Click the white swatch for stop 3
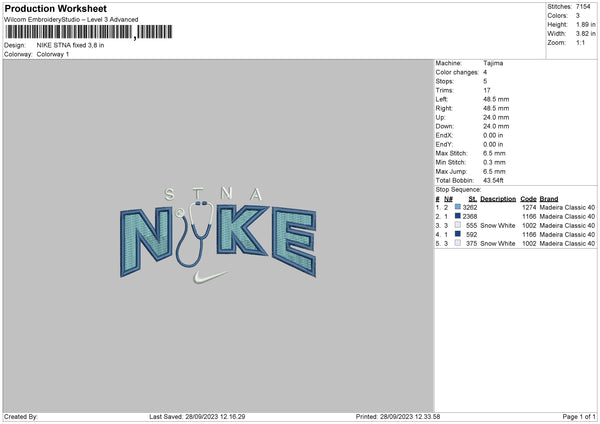Screen dimensions: 600x424 coord(458,225)
